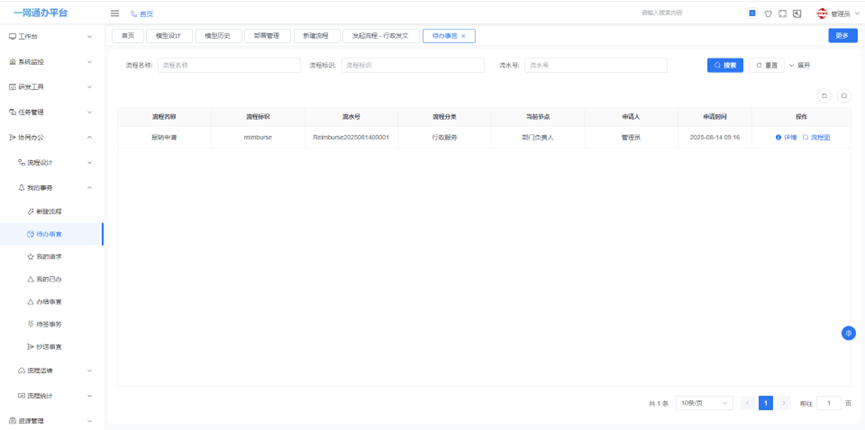Click the round search toggle icon above the table
Image resolution: width=865 pixels, height=430 pixels.
(844, 96)
